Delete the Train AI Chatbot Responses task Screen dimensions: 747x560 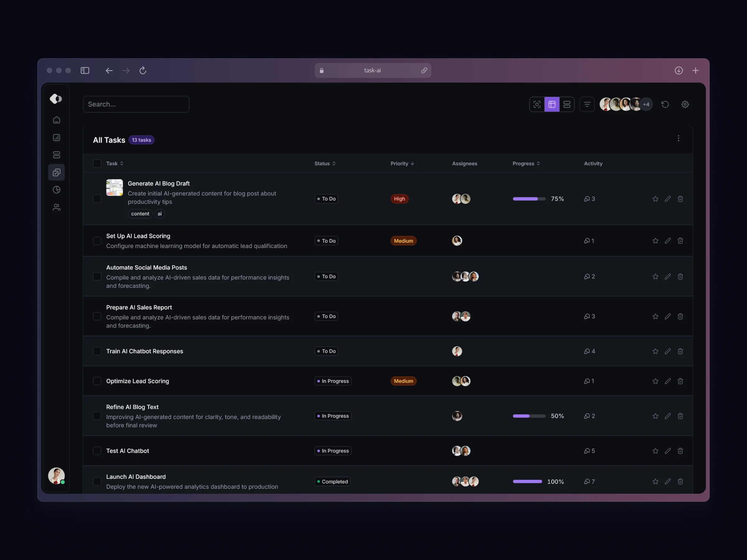pyautogui.click(x=680, y=351)
